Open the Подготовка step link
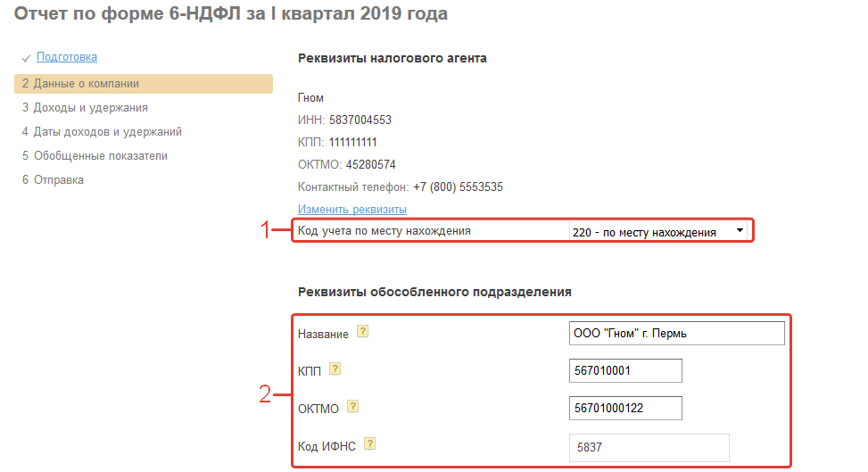This screenshot has height=472, width=868. tap(67, 57)
